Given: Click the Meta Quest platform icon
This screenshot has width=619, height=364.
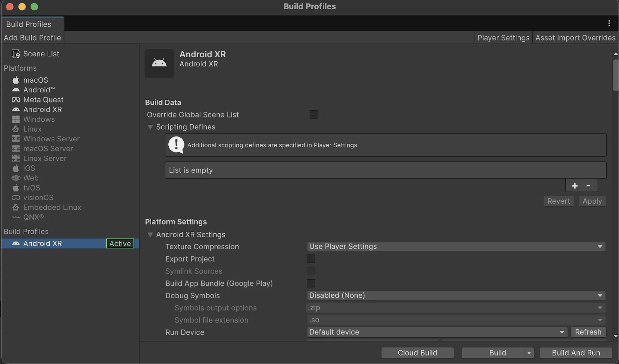Looking at the screenshot, I should (16, 100).
